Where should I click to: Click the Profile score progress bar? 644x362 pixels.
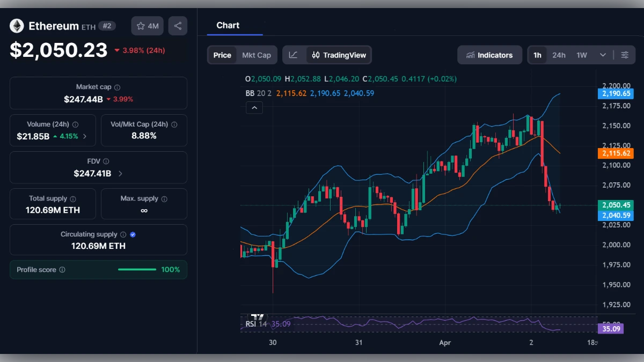(x=136, y=270)
